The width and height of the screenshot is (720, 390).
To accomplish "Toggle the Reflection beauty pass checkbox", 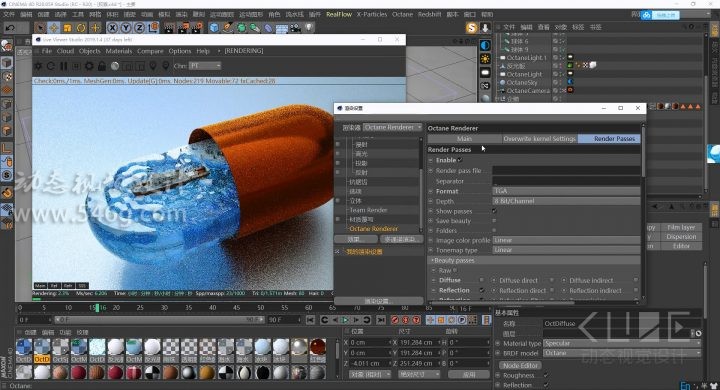I will (482, 290).
